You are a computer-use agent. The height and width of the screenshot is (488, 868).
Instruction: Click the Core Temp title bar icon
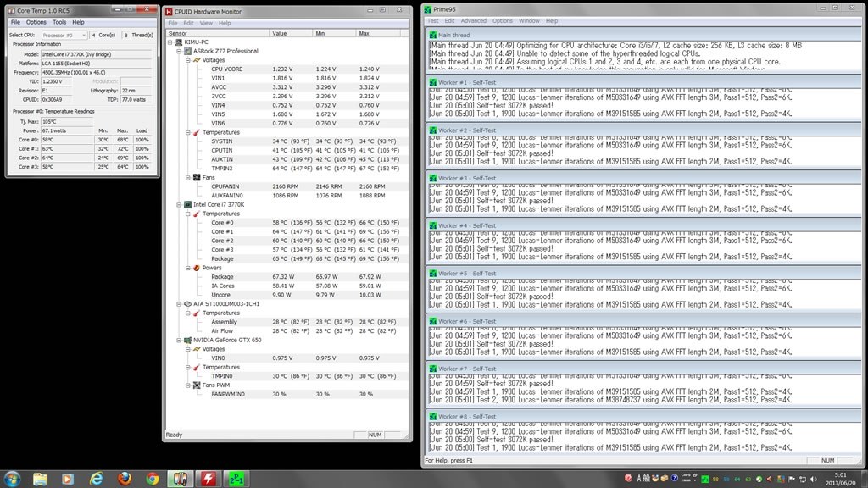coord(12,10)
